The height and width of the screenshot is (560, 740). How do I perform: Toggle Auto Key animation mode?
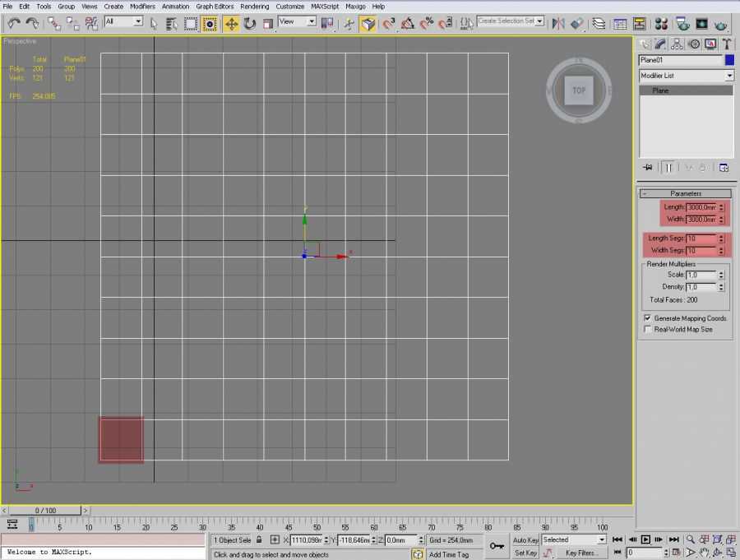tap(525, 539)
